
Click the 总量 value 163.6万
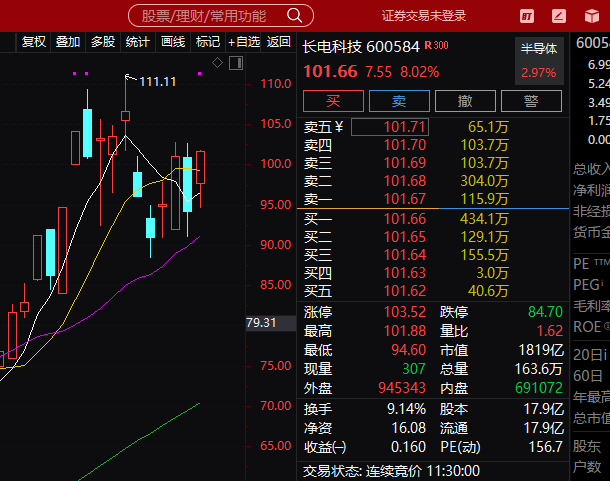click(539, 369)
